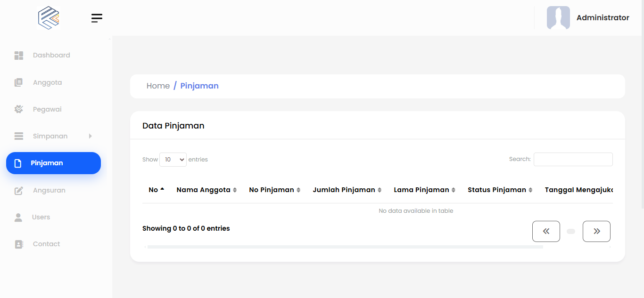Expand the Simpanan submenu arrow
This screenshot has height=298, width=644.
tap(90, 136)
